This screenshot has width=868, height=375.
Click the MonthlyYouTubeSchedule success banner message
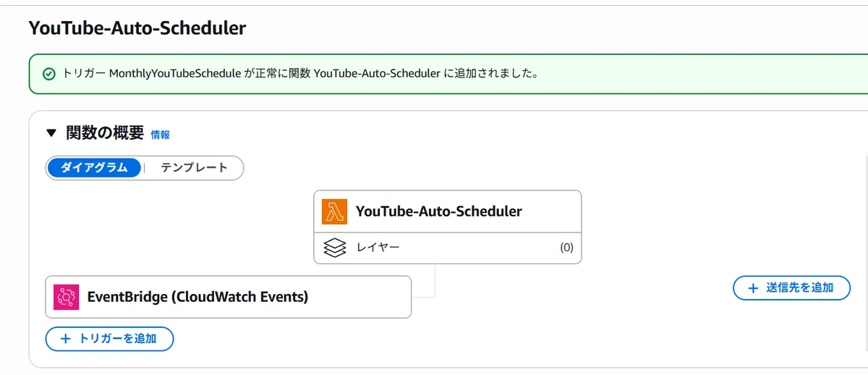pos(300,74)
